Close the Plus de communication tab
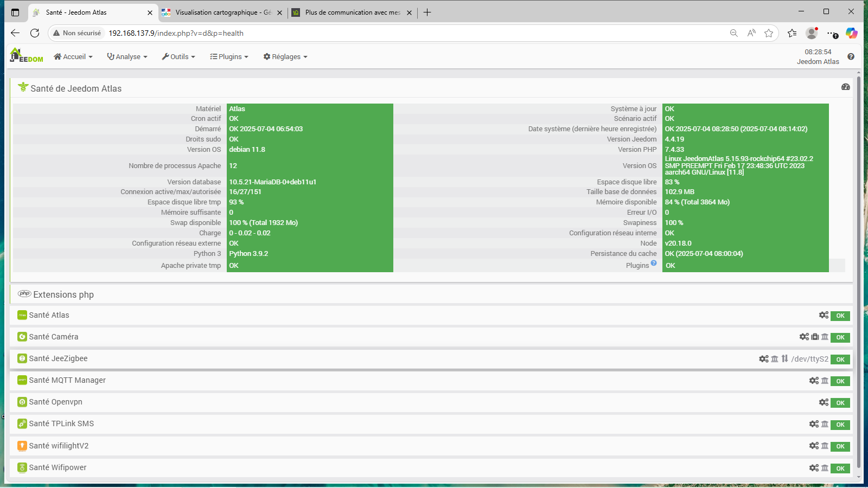This screenshot has height=488, width=868. point(409,12)
